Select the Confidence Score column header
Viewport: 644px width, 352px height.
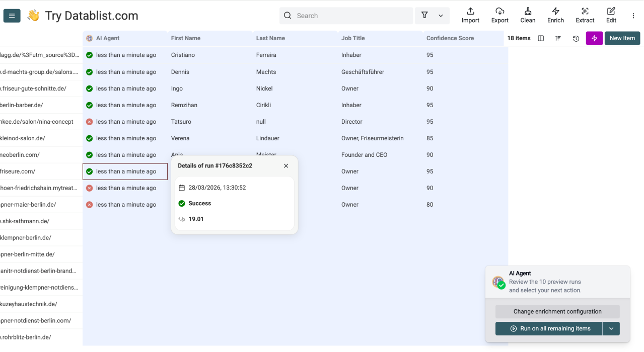pyautogui.click(x=450, y=38)
